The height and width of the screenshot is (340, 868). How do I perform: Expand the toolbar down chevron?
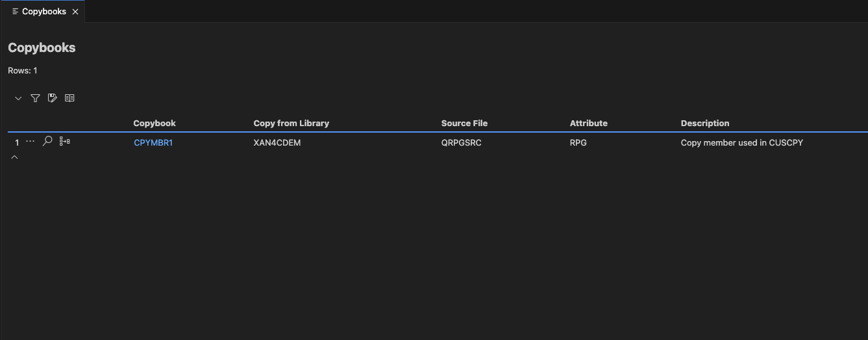click(18, 98)
